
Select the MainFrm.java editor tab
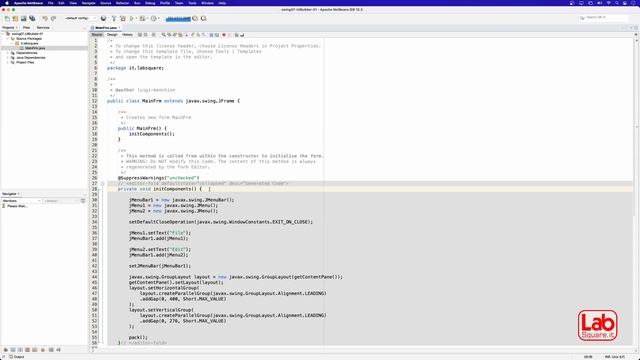[106, 28]
